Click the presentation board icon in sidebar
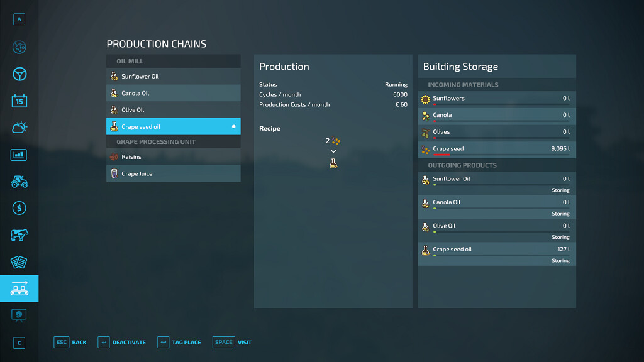This screenshot has width=644, height=362. tap(19, 315)
